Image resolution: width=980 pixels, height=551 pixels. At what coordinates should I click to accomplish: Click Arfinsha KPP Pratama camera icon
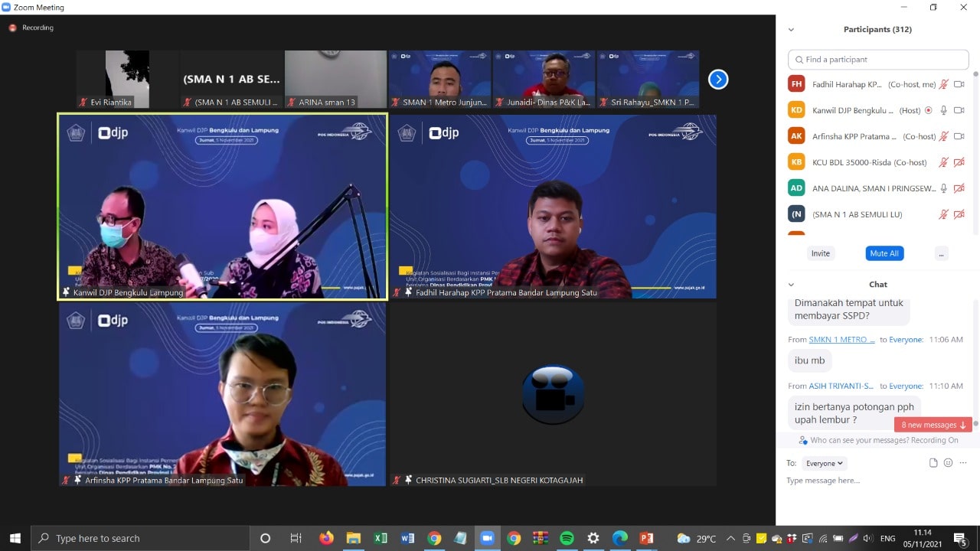pyautogui.click(x=959, y=136)
